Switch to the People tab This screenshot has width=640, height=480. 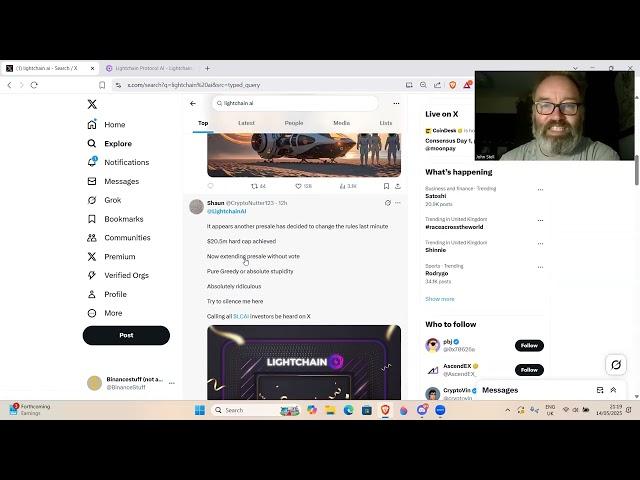point(294,123)
